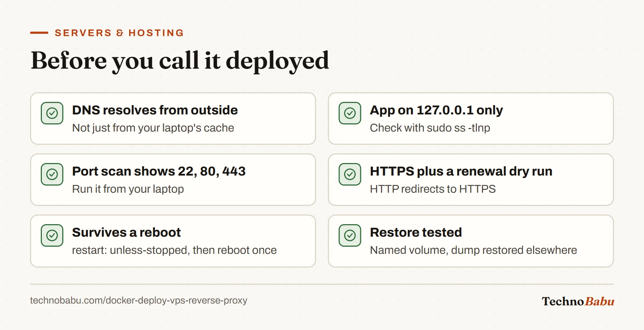Select 'HTTPS plus a renewal dry run' title
Viewport: 644px width, 330px height.
pos(461,172)
